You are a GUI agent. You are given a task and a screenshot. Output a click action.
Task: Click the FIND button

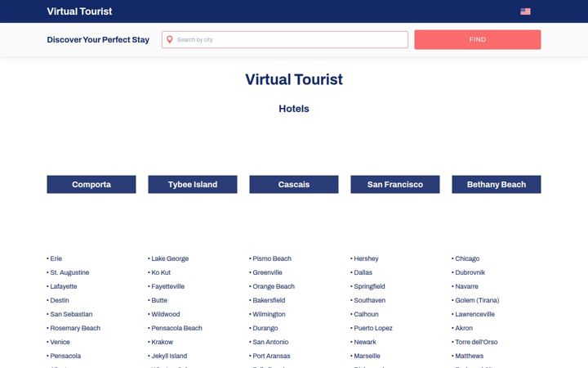click(478, 40)
